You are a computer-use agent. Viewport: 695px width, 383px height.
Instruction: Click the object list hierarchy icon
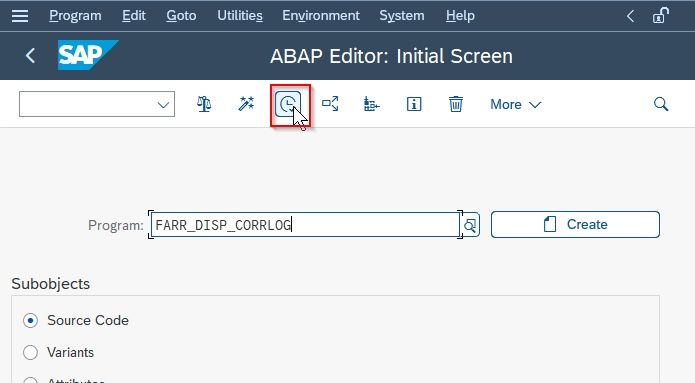tap(371, 104)
